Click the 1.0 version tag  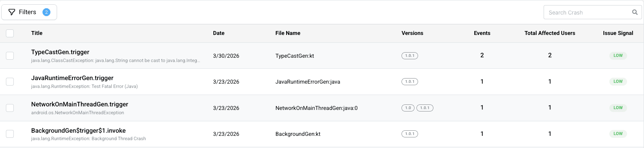pyautogui.click(x=408, y=108)
